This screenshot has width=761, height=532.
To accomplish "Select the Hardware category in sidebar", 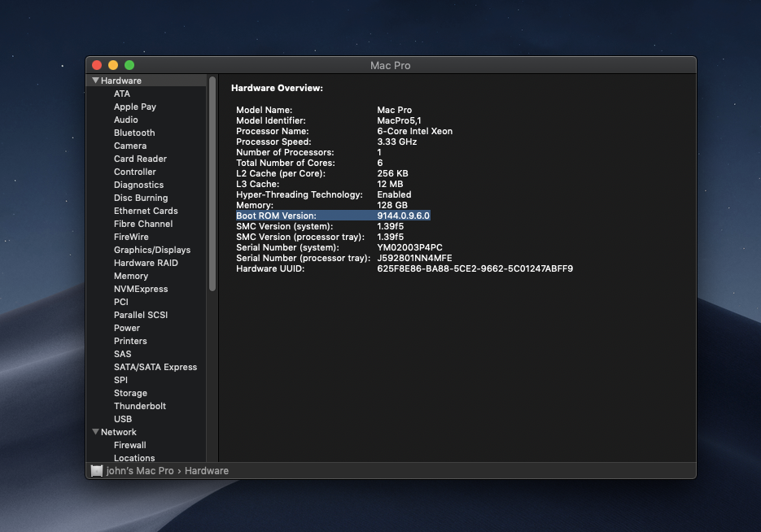I will [x=120, y=81].
